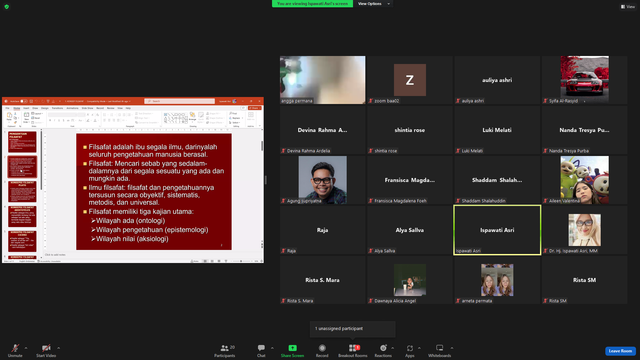Expand video options arrow beside Start Video
Screen dimensions: 640x360
click(x=58, y=348)
